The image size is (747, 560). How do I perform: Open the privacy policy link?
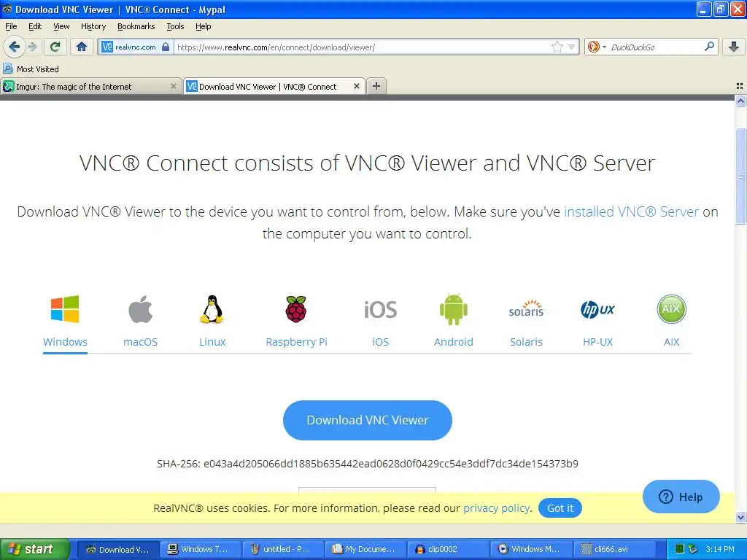pyautogui.click(x=496, y=508)
